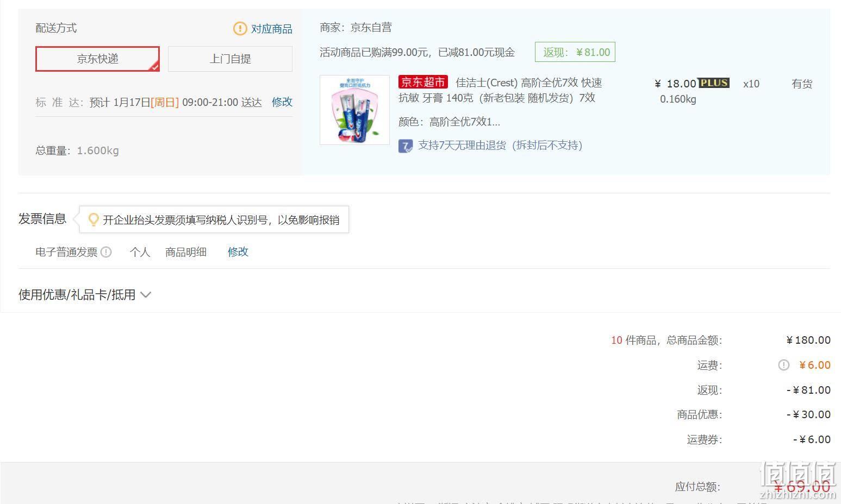The image size is (841, 504).
Task: Click the light bulb tip icon
Action: point(94,219)
